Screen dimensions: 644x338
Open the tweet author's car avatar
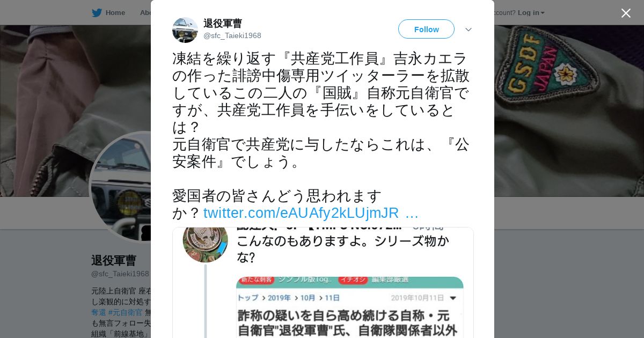185,30
